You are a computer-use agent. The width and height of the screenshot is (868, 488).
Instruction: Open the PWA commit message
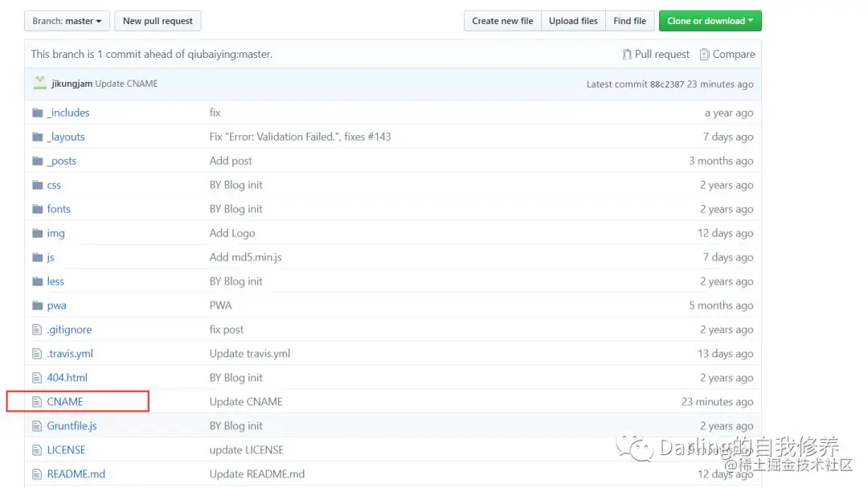click(x=220, y=306)
